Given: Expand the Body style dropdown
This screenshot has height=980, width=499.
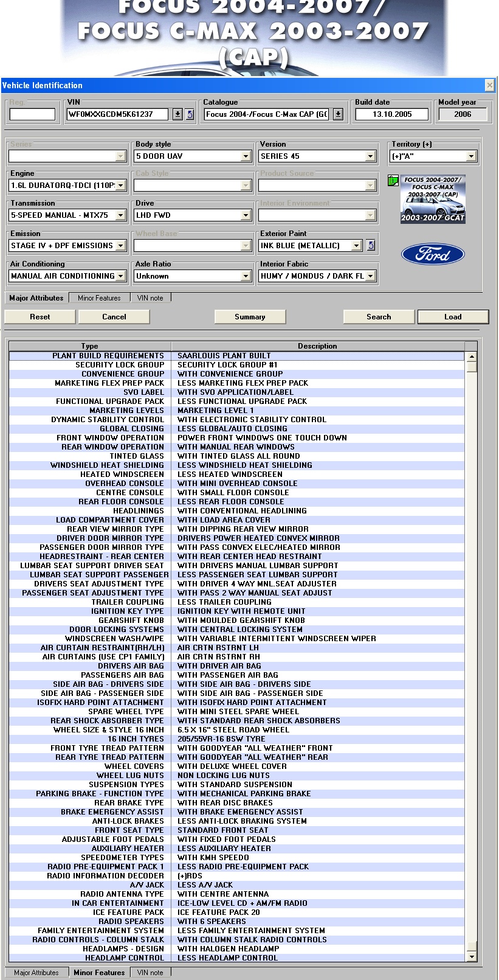Looking at the screenshot, I should tap(246, 156).
